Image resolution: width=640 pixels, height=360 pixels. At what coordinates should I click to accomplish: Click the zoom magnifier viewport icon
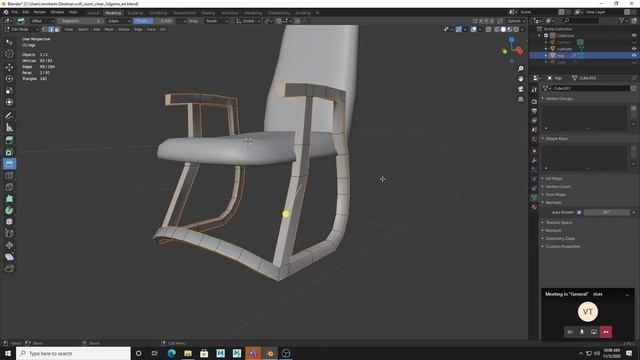point(520,69)
